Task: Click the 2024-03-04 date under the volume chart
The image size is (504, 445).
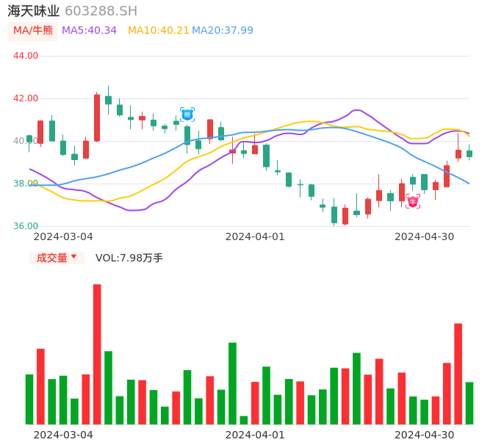Action: (x=63, y=435)
